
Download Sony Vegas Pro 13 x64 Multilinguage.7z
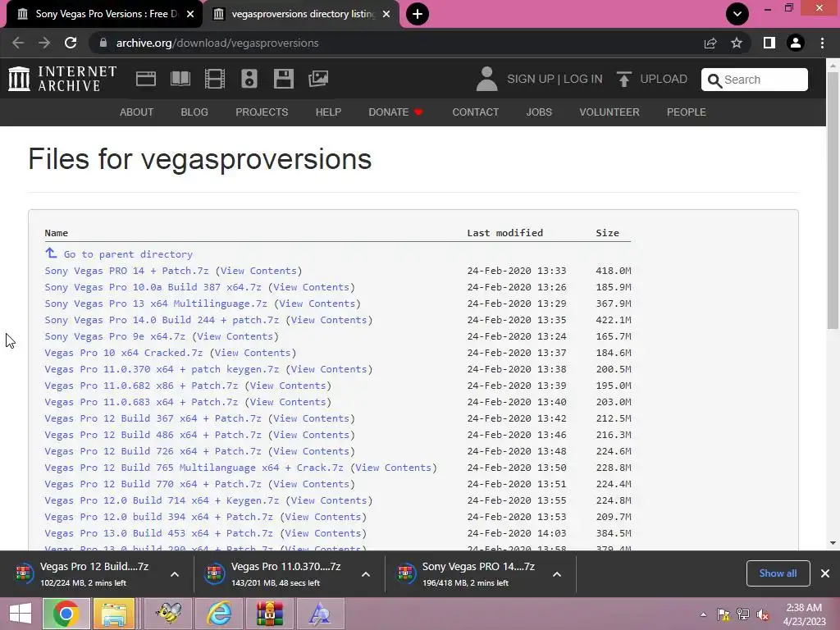click(156, 304)
